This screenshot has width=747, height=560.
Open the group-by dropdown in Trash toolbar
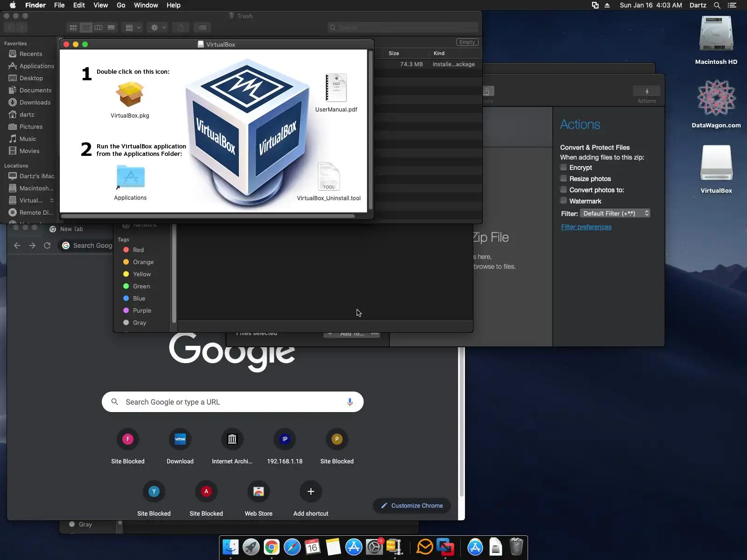[x=133, y=28]
